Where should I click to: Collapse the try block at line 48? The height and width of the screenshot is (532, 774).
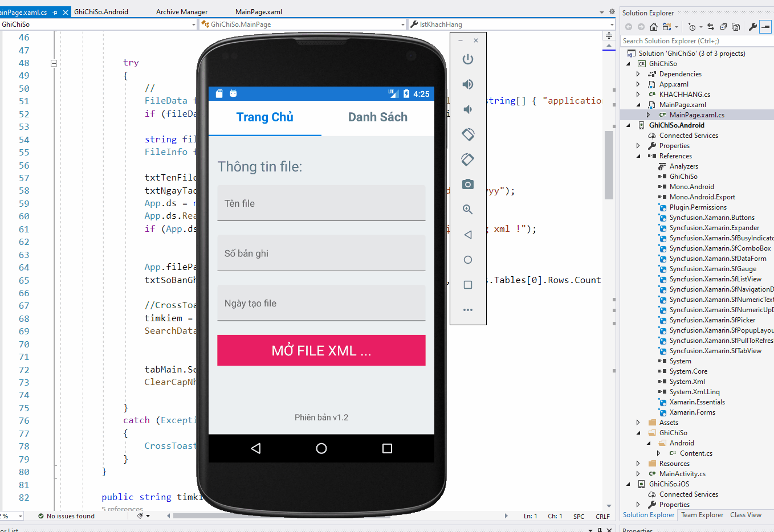[x=54, y=63]
